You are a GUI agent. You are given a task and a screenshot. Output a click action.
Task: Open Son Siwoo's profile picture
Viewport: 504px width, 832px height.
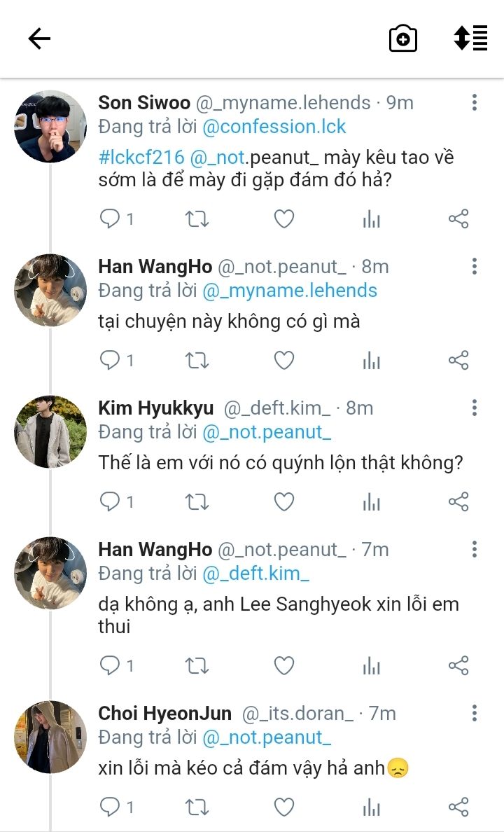click(x=50, y=127)
